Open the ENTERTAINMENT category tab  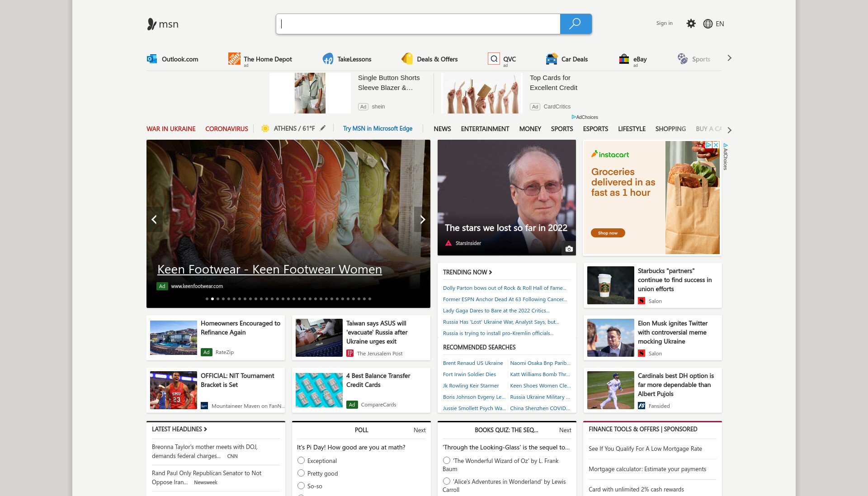[485, 129]
